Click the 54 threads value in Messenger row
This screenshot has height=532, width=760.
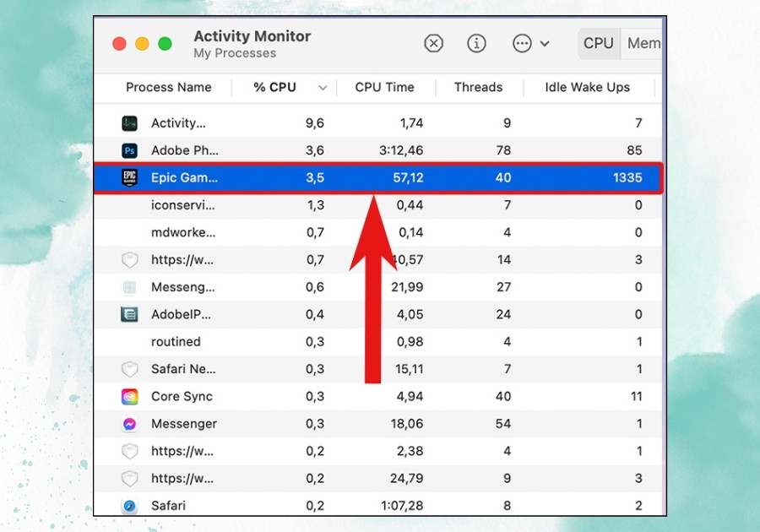point(503,423)
